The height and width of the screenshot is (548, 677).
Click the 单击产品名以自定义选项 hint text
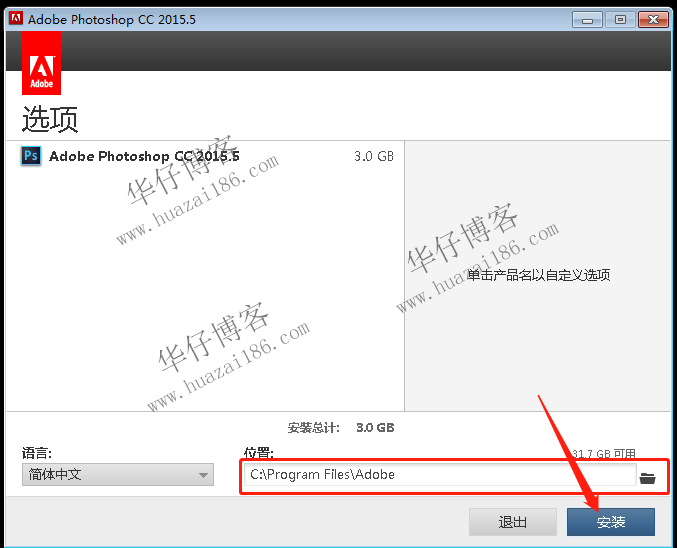tap(538, 275)
